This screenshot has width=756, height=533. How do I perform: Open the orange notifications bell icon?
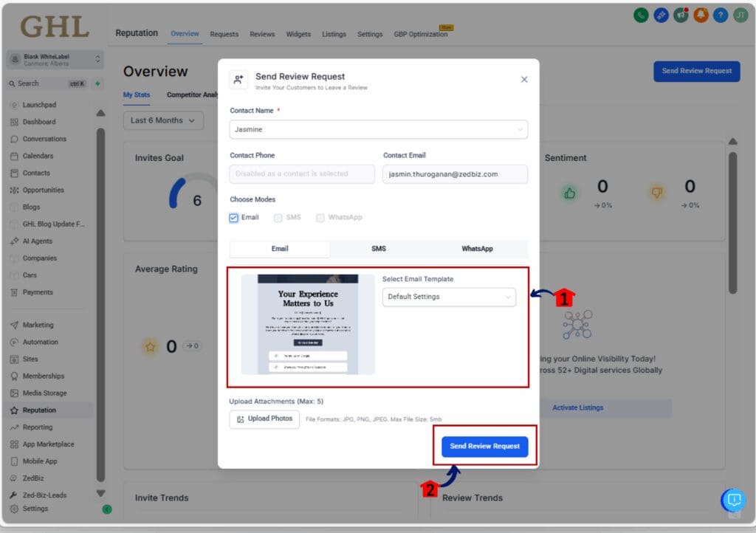pos(701,15)
